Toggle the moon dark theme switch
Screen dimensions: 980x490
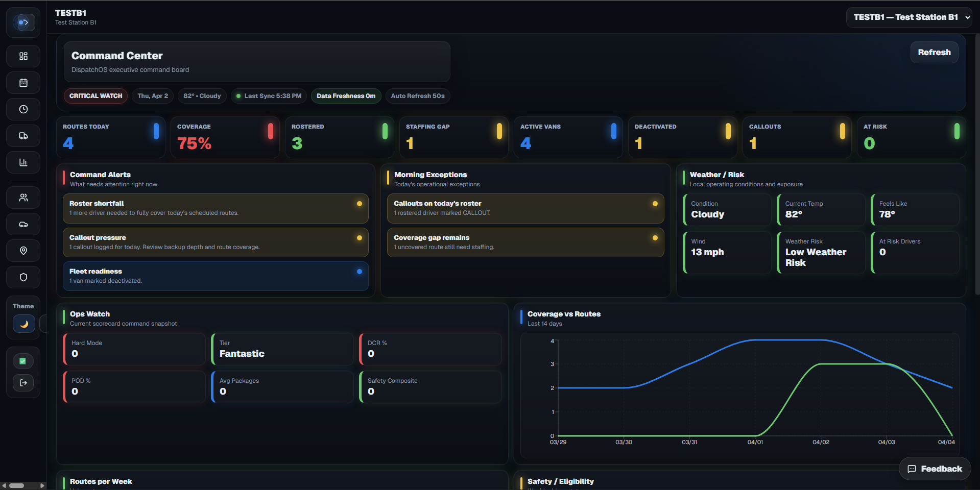coord(23,324)
